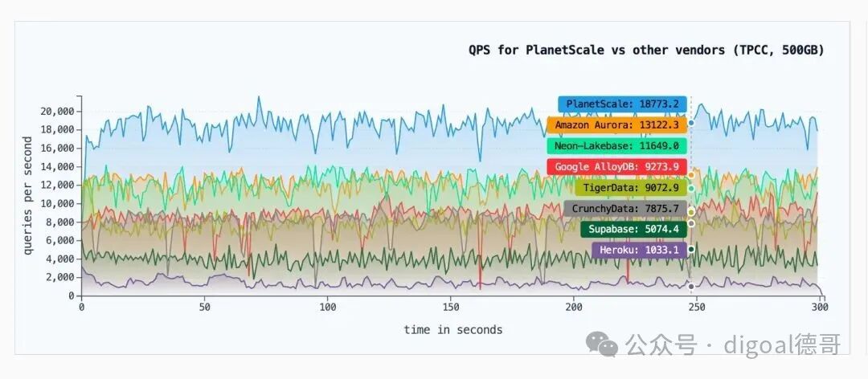
Task: Click the Heroku: 1033.1 tooltip label
Action: [x=639, y=250]
